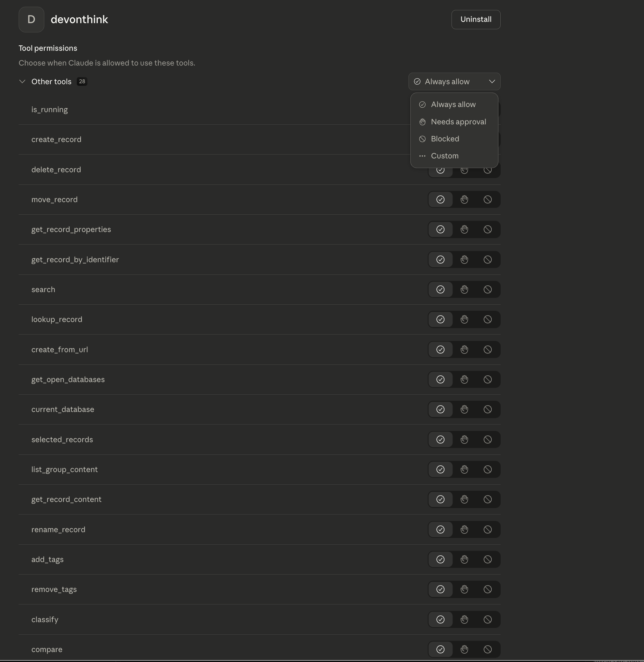The image size is (644, 662).
Task: Select Needs approval in dropdown menu
Action: (x=458, y=122)
